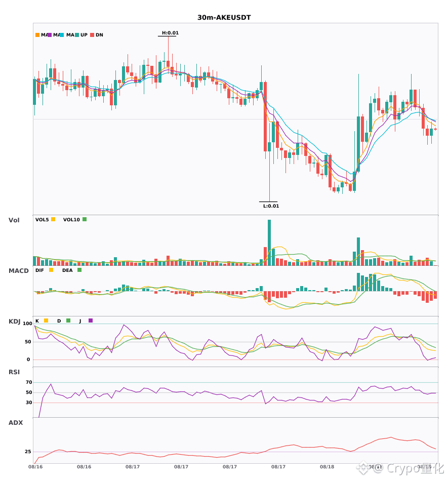This screenshot has height=481, width=448.
Task: Click the MACD panel label
Action: pyautogui.click(x=19, y=271)
